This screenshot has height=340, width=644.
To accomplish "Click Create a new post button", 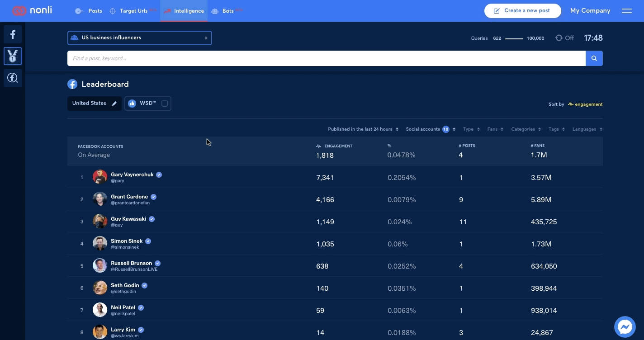I will click(x=523, y=11).
